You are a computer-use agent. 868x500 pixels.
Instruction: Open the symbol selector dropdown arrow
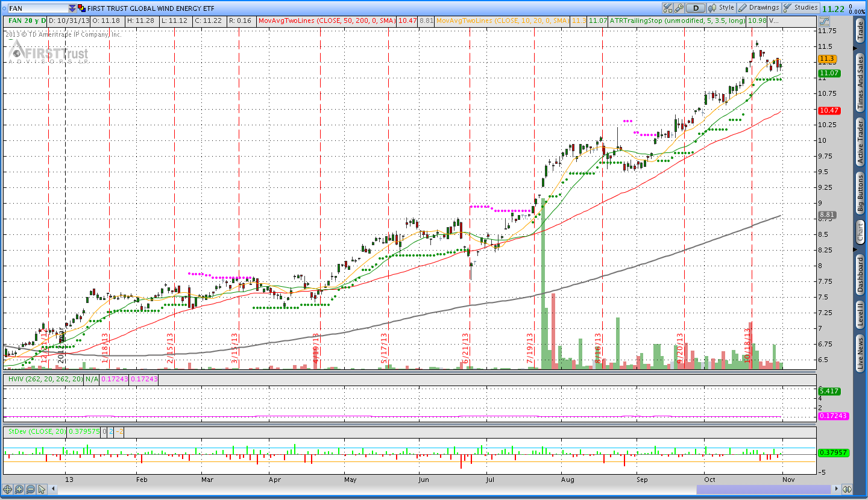point(72,8)
